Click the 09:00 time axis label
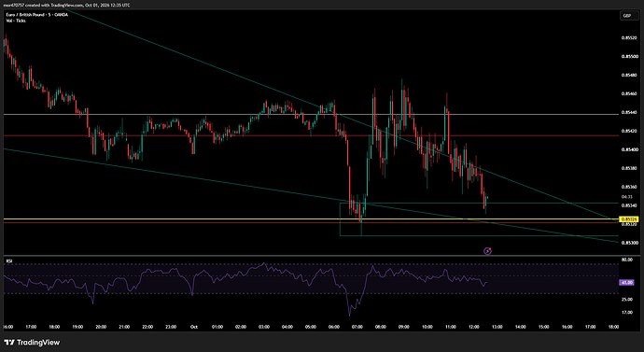This screenshot has width=644, height=352. (x=404, y=328)
